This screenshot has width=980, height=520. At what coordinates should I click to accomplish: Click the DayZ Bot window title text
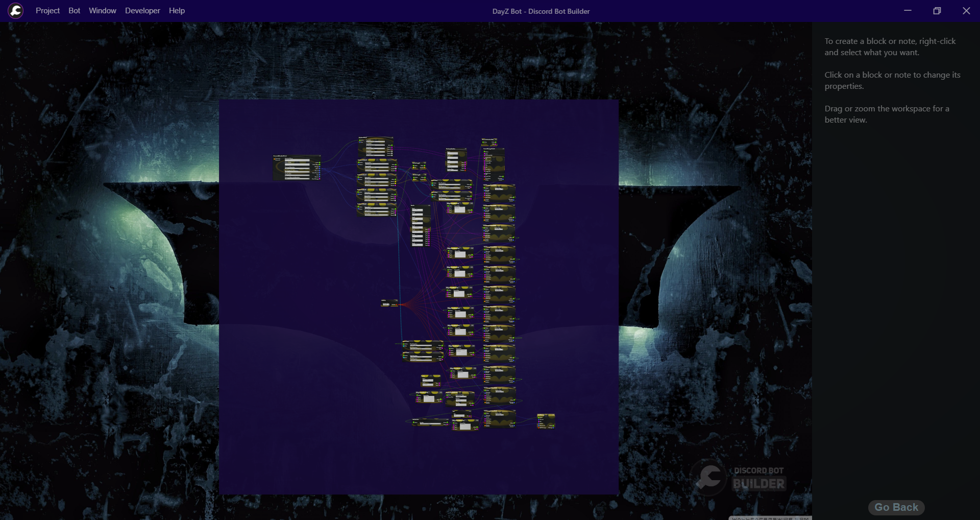point(541,11)
